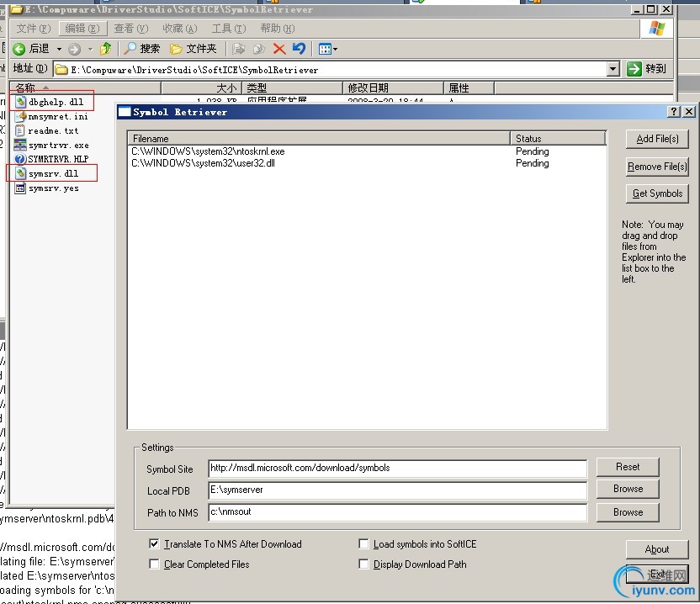
Task: Toggle Clear Completed Files checkbox
Action: point(154,564)
